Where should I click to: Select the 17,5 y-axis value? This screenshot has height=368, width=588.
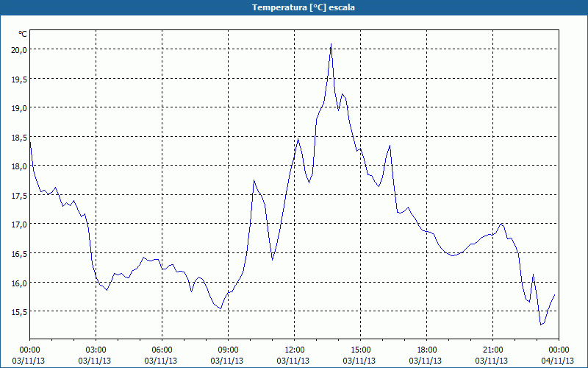click(x=18, y=195)
